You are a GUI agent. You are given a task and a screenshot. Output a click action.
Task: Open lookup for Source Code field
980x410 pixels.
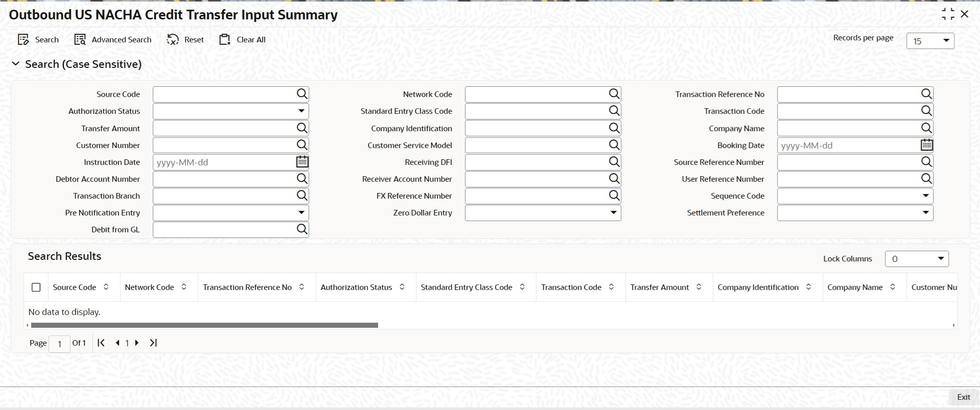tap(302, 94)
